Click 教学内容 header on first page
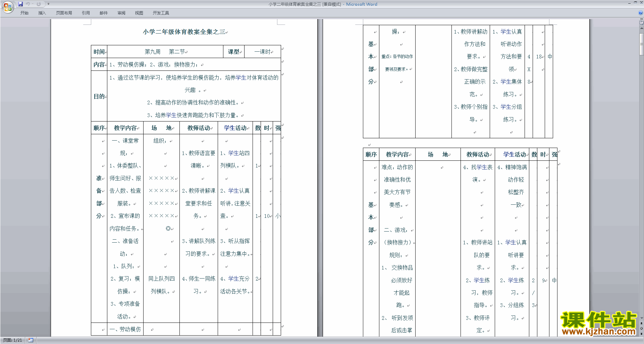Viewport: 644px width, 344px height. tap(125, 128)
